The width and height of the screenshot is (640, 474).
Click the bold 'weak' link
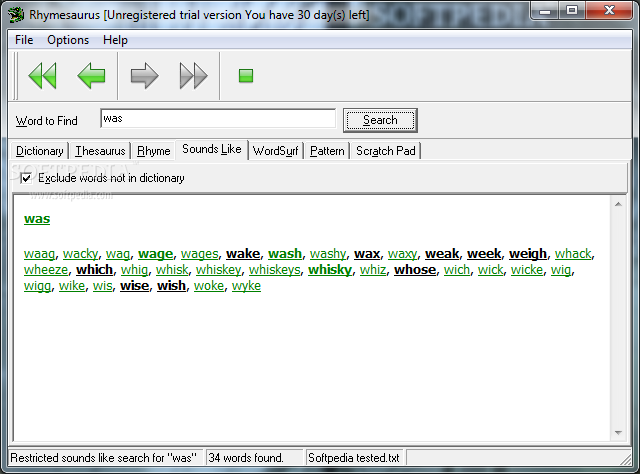[442, 254]
